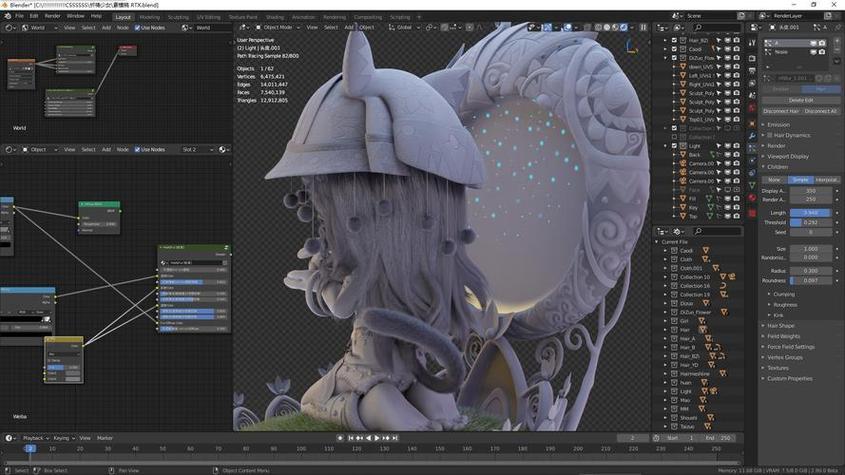845x475 pixels.
Task: Open the Physics properties tab icon
Action: [x=752, y=161]
